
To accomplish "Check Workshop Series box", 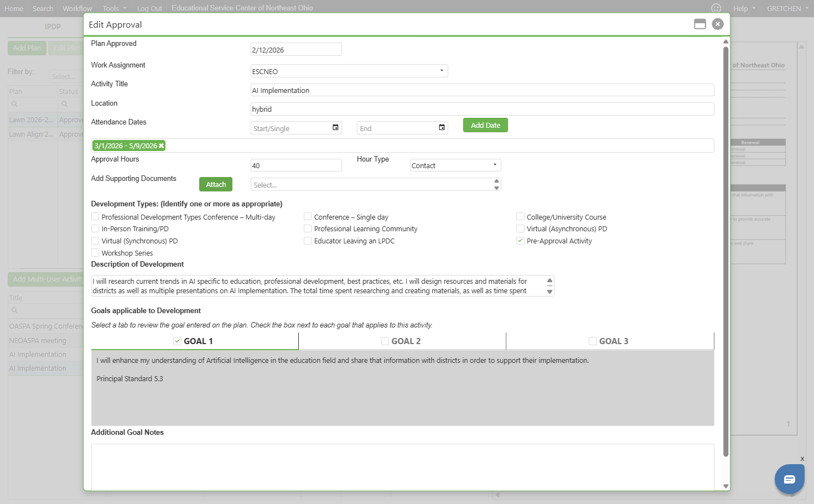I will tap(95, 253).
